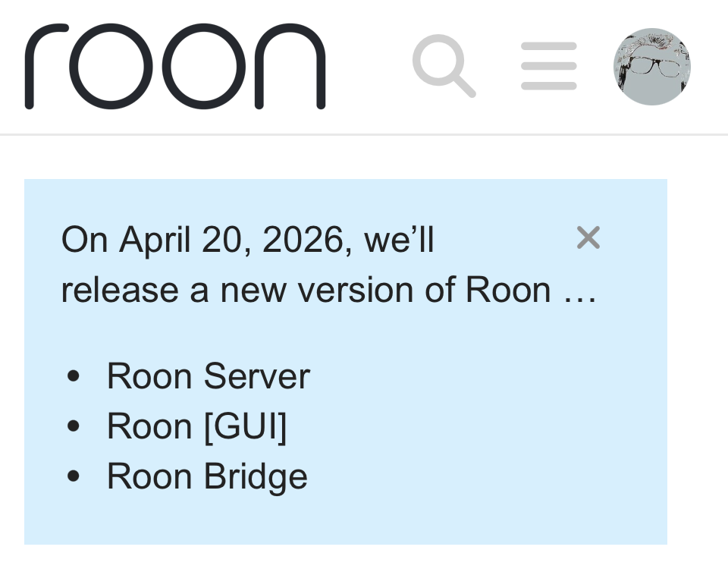Select the Roon Server list item
This screenshot has width=728, height=572.
209,376
